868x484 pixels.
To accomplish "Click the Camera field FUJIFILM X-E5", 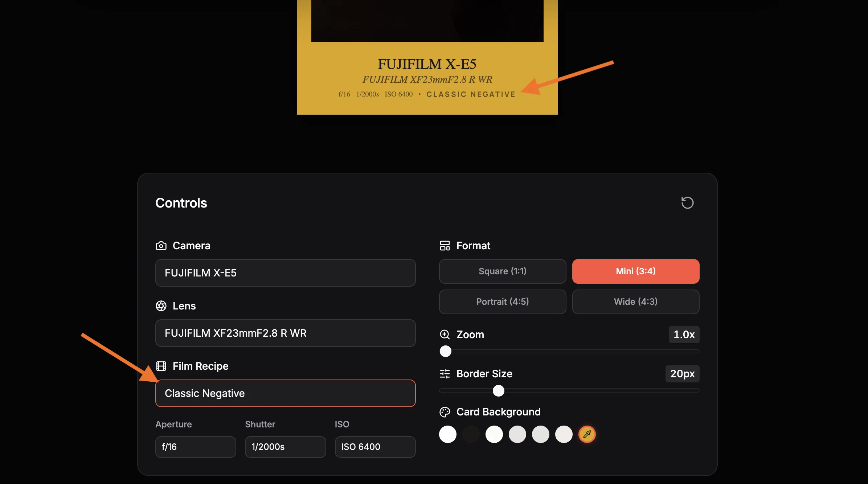I will coord(286,273).
